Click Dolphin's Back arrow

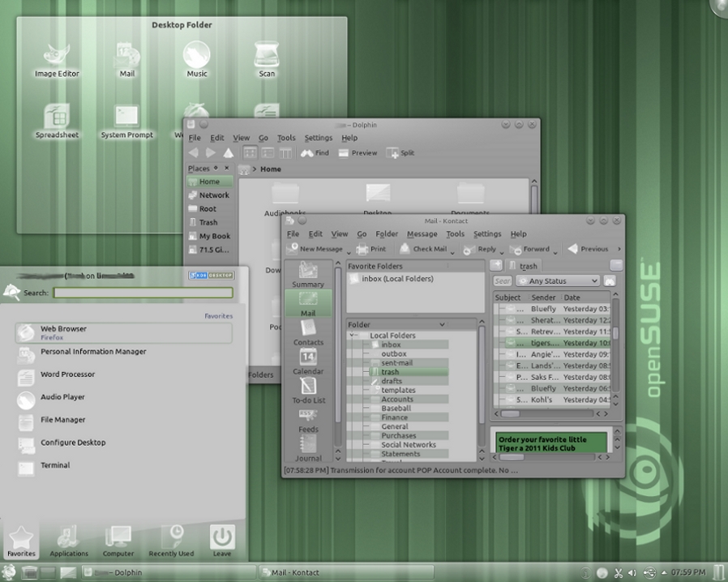coord(194,152)
